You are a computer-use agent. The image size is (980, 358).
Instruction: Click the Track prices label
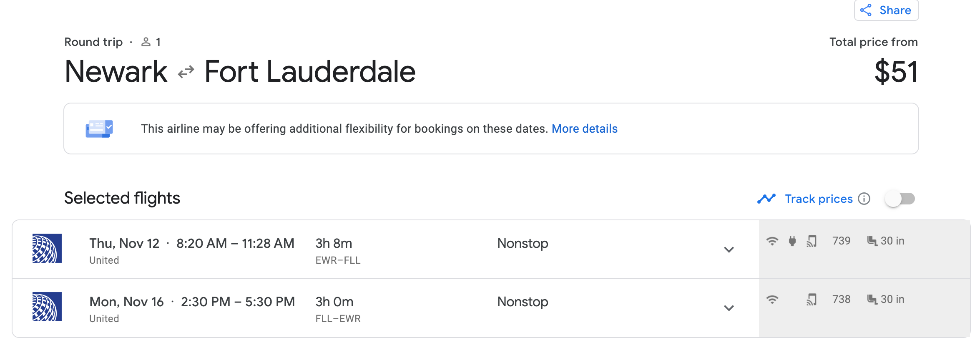pos(819,199)
